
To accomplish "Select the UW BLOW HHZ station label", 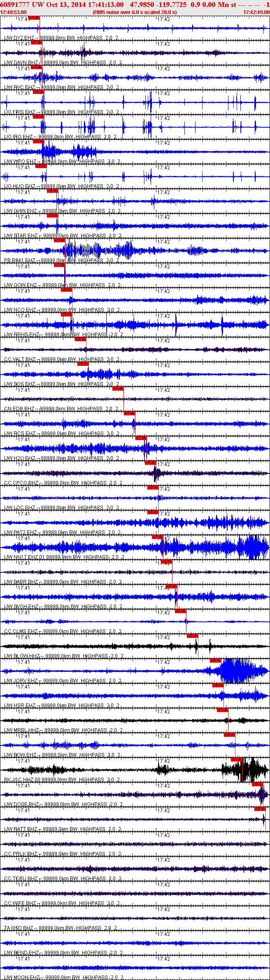I will pos(22,656).
